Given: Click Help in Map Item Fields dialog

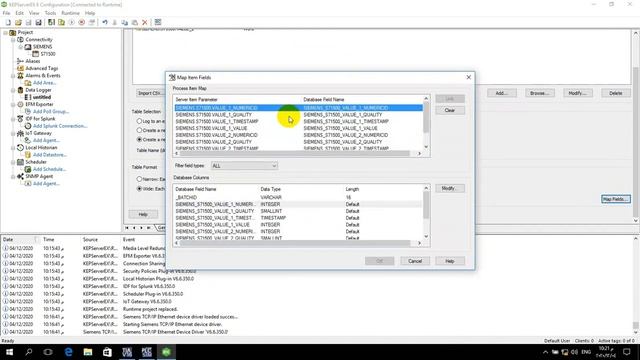Looking at the screenshot, I should [x=450, y=261].
